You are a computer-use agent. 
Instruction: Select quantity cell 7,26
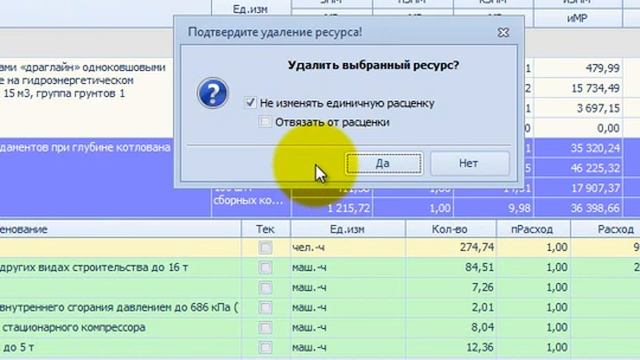[x=451, y=287]
